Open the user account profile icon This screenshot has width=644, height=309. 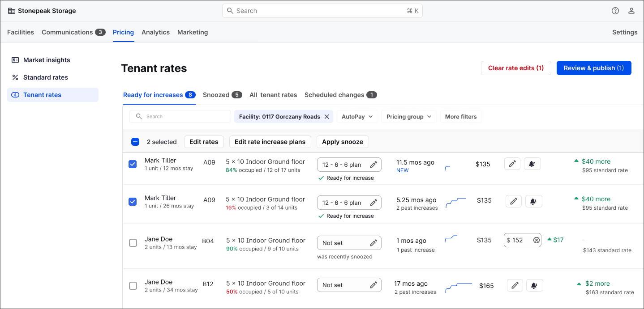pyautogui.click(x=631, y=11)
